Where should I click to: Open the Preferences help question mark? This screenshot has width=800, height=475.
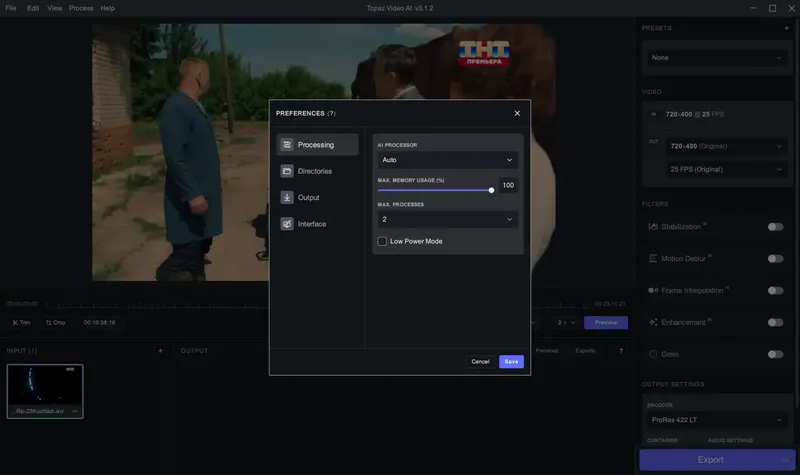click(332, 113)
